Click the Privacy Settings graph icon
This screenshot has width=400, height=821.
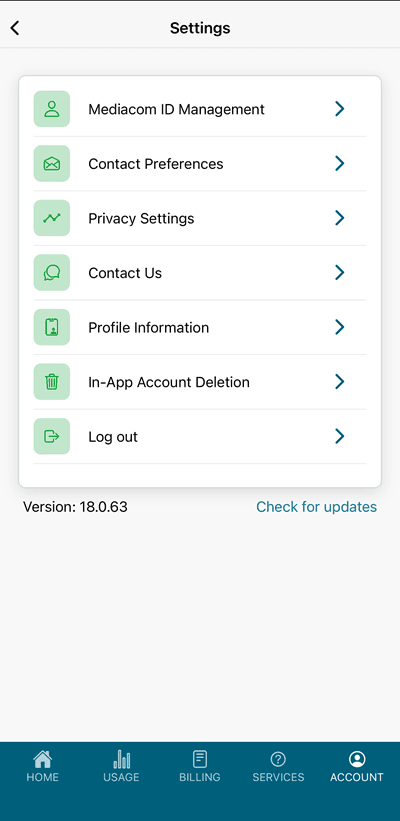point(52,218)
